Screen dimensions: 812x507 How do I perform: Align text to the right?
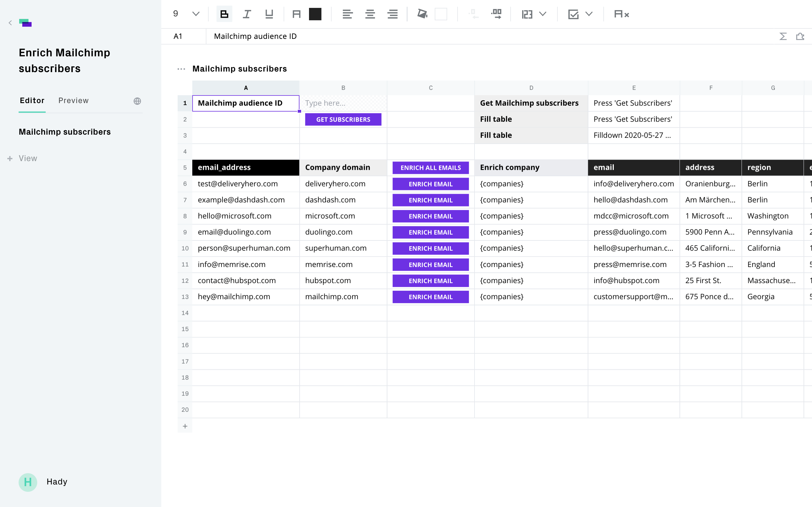(392, 14)
